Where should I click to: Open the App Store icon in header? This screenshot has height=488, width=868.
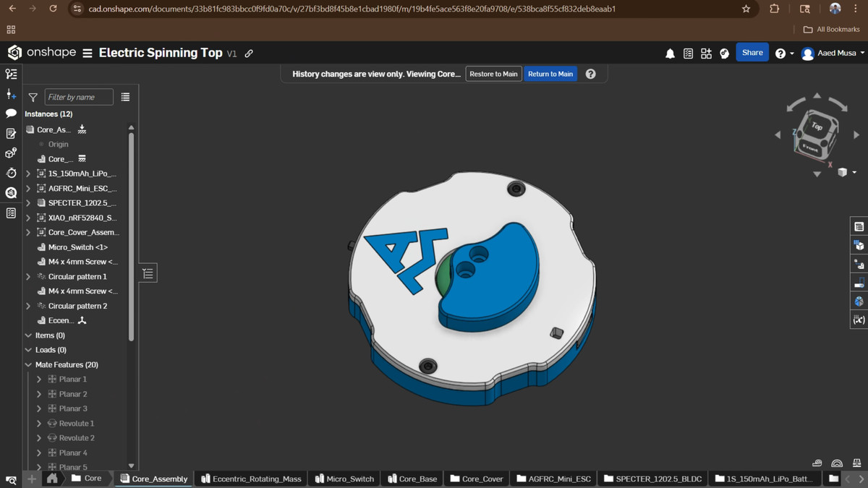[706, 53]
